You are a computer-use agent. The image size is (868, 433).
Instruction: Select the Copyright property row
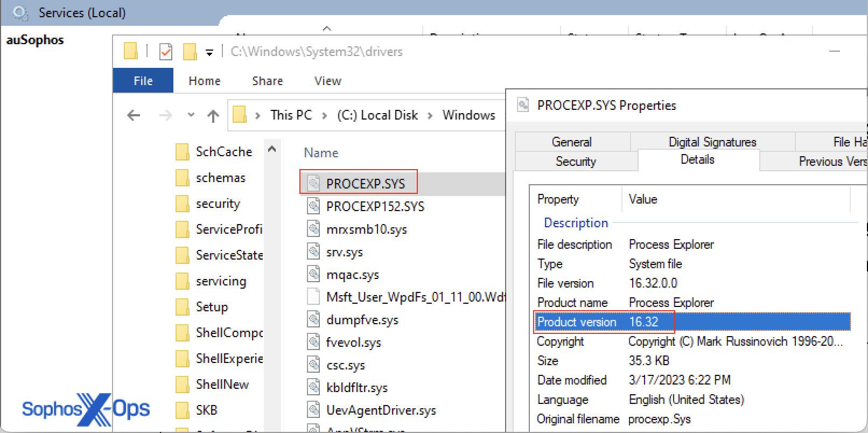point(694,341)
